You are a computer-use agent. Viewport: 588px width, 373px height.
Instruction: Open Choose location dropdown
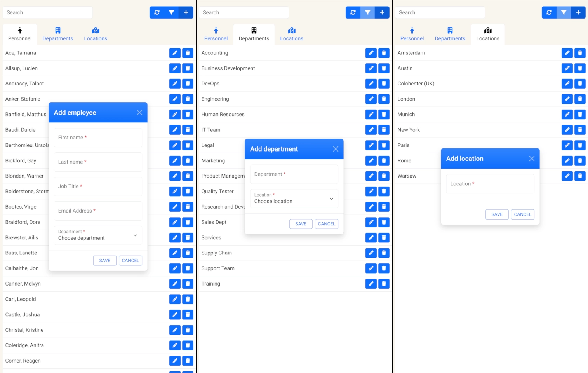click(x=294, y=199)
